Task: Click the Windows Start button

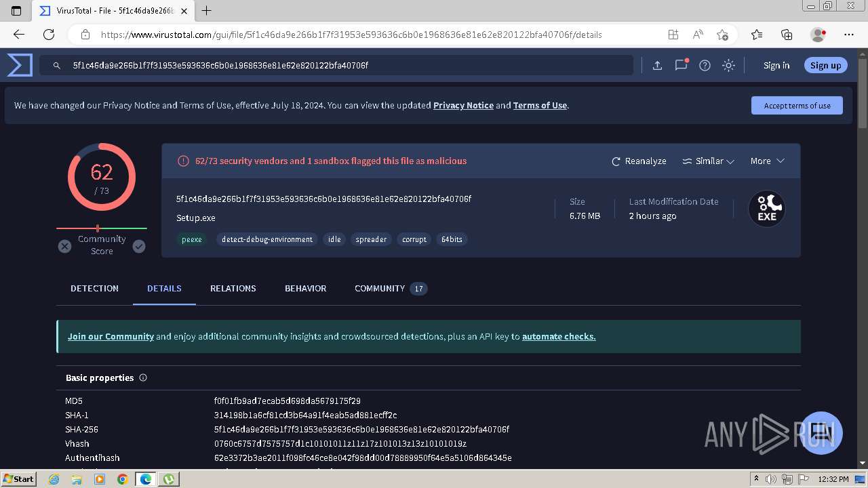Action: point(19,479)
